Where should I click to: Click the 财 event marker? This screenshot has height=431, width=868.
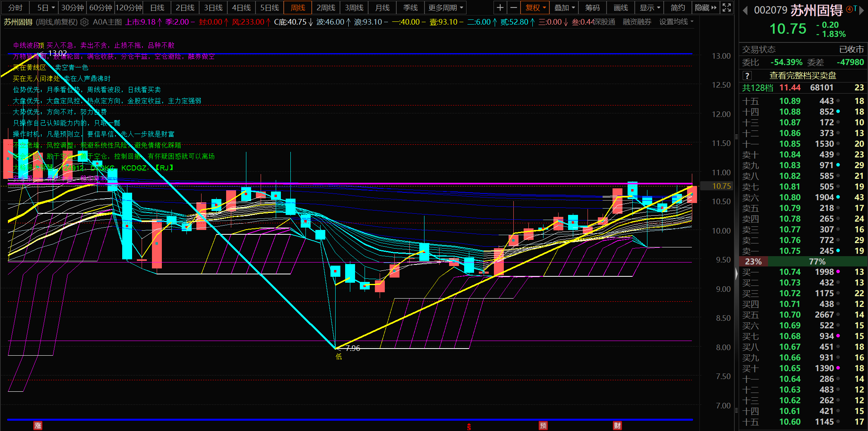coord(617,426)
